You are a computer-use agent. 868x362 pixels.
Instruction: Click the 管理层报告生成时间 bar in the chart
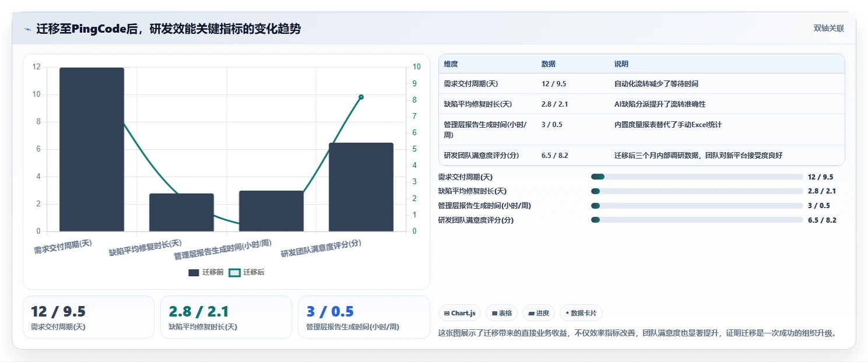(x=271, y=211)
